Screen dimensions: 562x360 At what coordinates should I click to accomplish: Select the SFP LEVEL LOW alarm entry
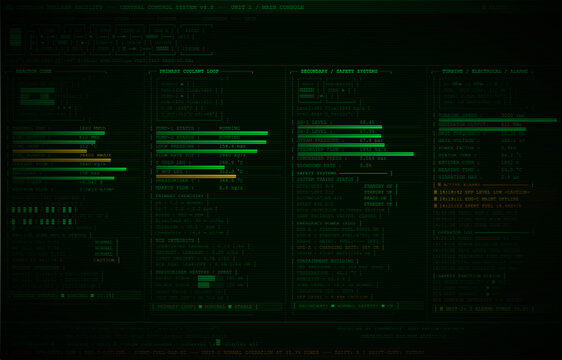pyautogui.click(x=482, y=192)
